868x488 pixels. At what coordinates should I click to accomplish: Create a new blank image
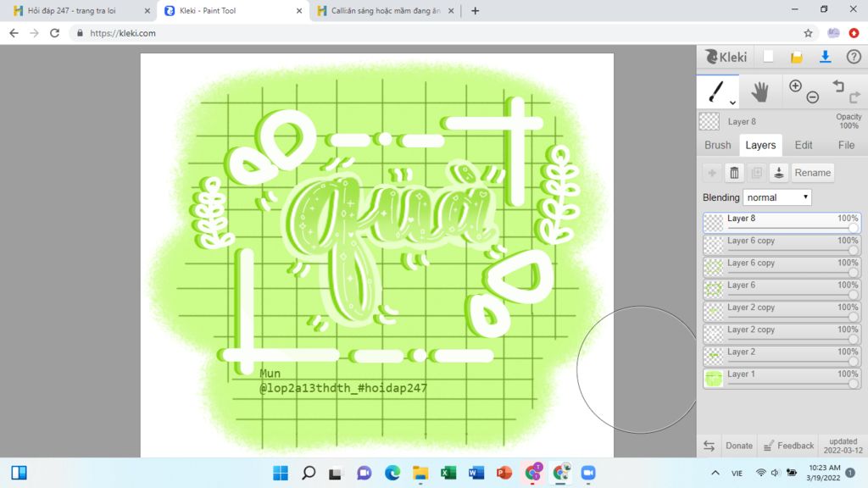[x=768, y=57]
